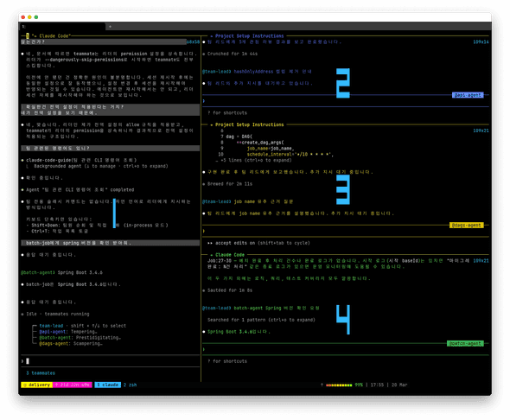Viewport: 510px width, 420px height.
Task: Click the 21d 22h 49m uptime segment
Action: point(73,385)
